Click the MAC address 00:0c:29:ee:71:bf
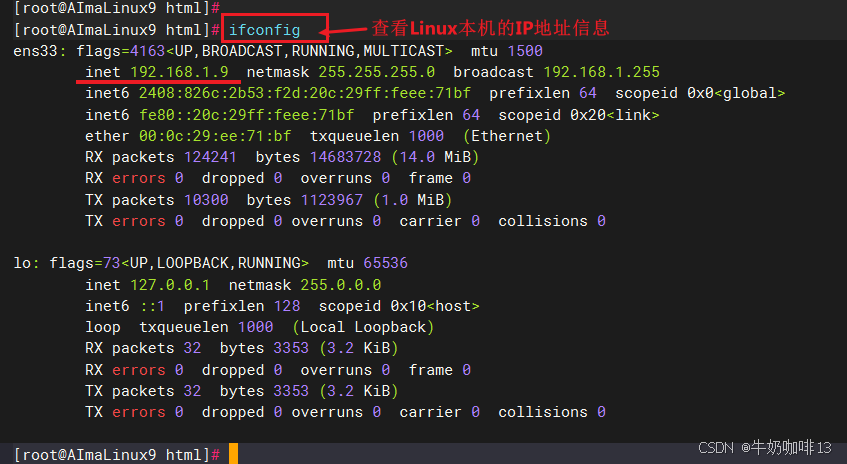 point(215,136)
